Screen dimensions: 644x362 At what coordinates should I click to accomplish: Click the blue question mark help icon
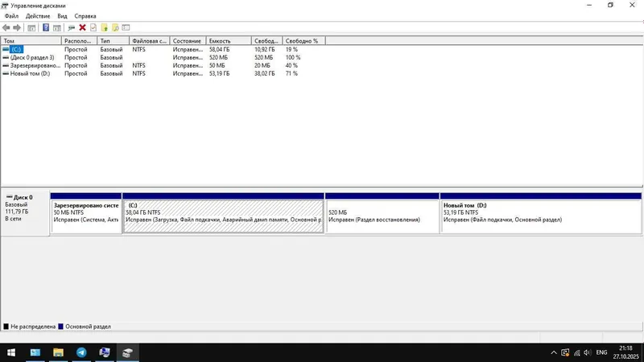click(46, 27)
